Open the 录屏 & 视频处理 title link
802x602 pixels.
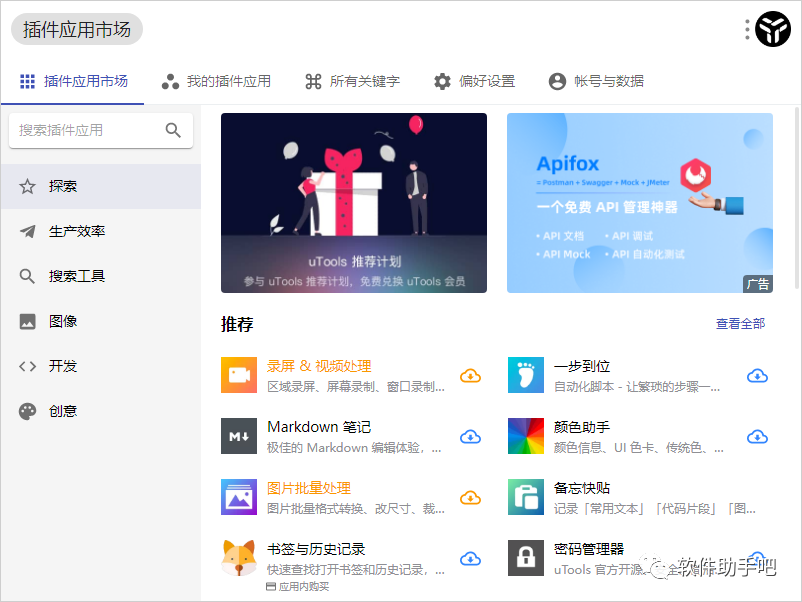coord(319,366)
